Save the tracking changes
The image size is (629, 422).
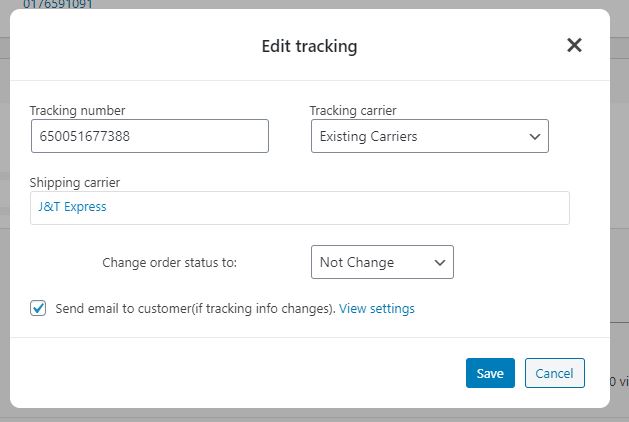pos(490,373)
